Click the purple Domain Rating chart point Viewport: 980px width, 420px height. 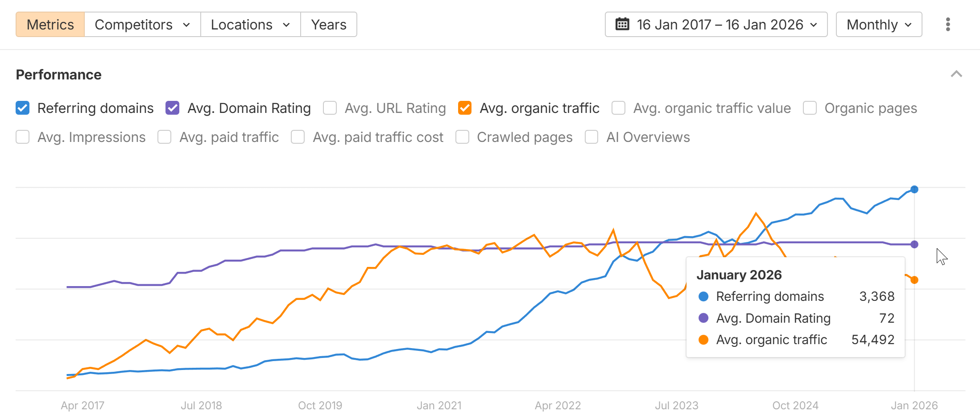pos(914,244)
